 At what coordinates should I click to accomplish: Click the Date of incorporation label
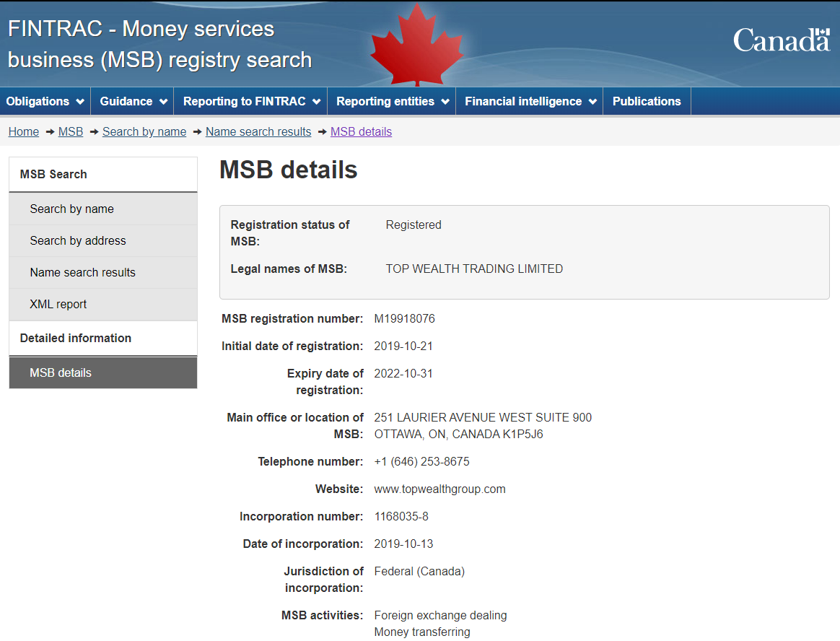[x=302, y=544]
